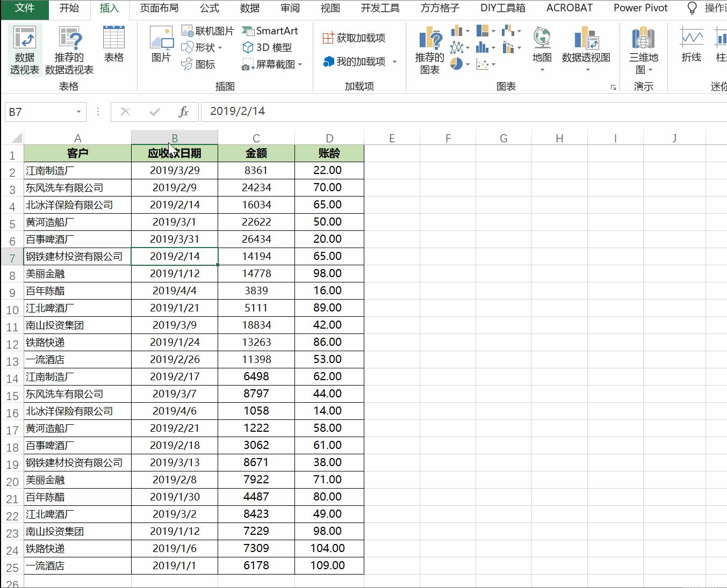Click the 我的加载项 (My Add-ins) button
The width and height of the screenshot is (727, 588).
coord(356,61)
